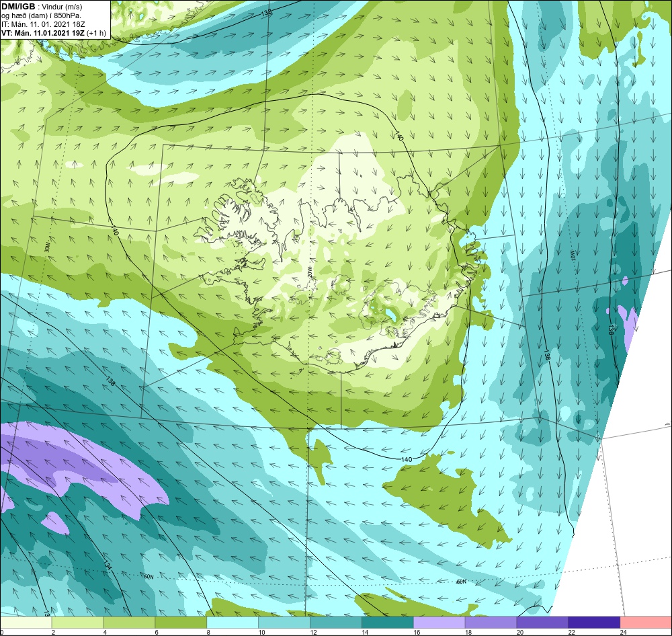672x636 pixels.
Task: Pick the dark indigo 22–24 m/s legend swatch
Action: [x=594, y=622]
